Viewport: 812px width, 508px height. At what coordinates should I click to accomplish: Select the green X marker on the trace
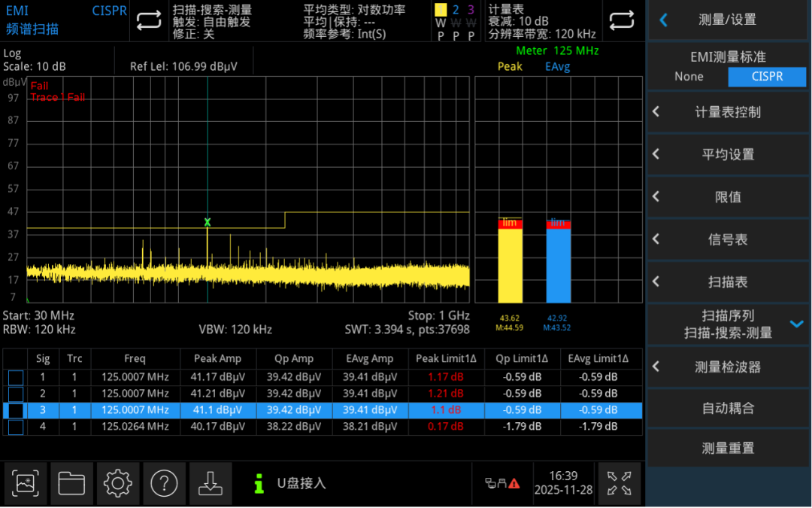208,222
